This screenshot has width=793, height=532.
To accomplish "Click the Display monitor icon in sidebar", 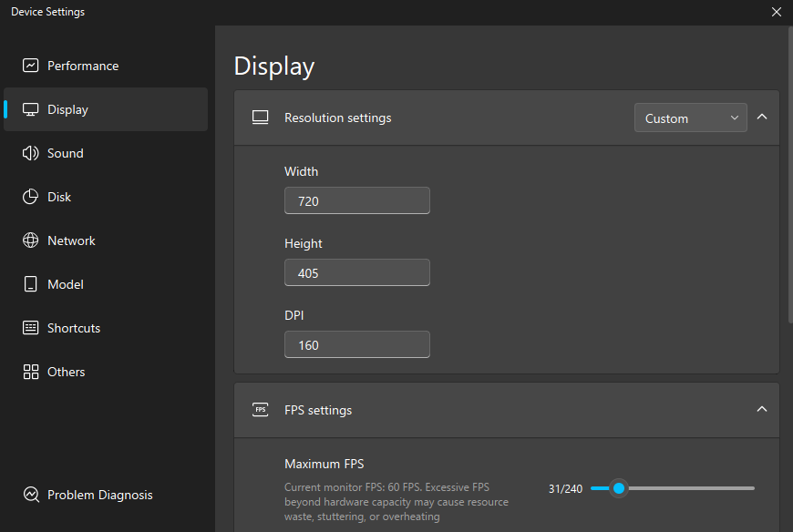I will [x=30, y=109].
